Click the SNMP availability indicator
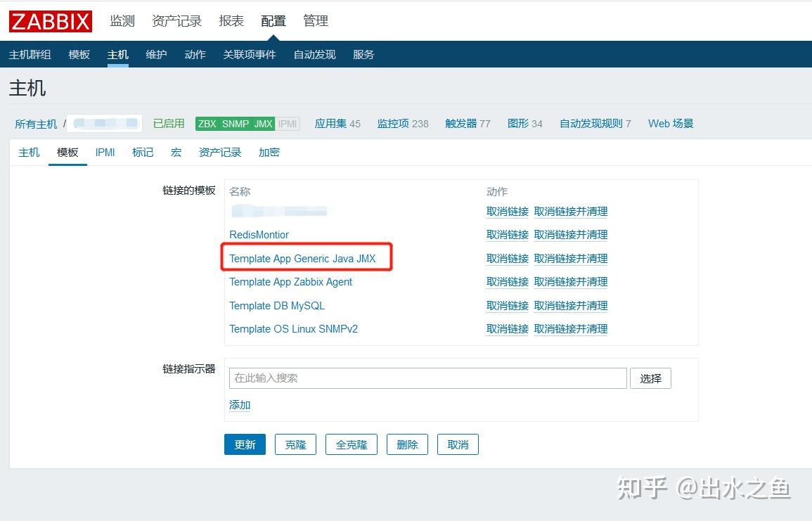 tap(234, 124)
